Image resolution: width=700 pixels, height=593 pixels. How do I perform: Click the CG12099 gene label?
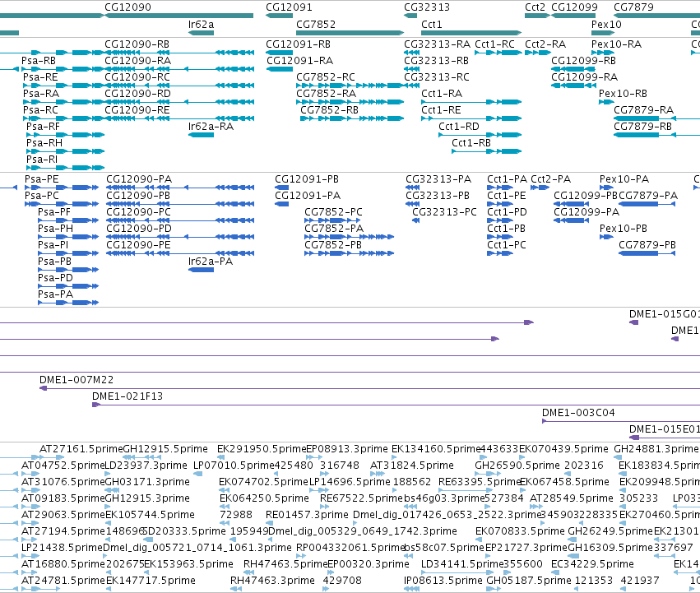(574, 7)
